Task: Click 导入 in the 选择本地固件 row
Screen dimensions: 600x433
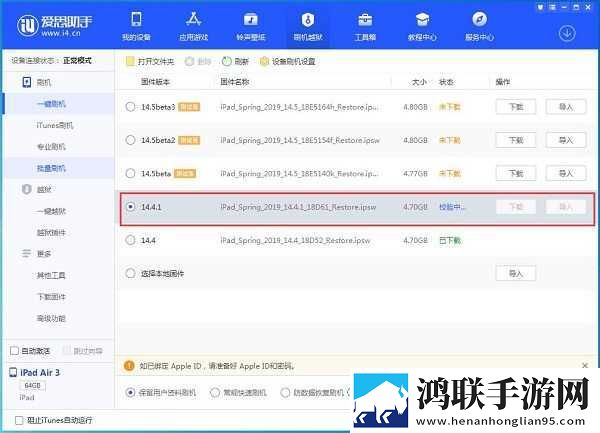Action: click(x=515, y=273)
